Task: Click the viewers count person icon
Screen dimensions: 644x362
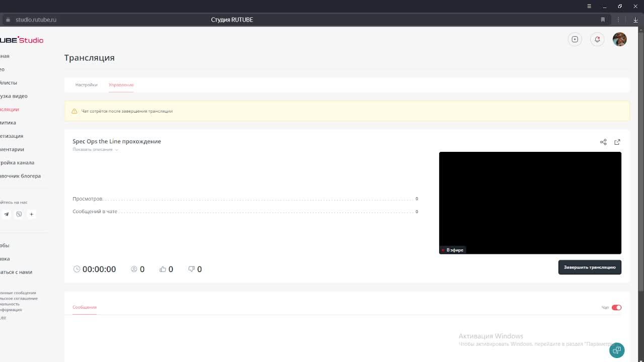Action: tap(134, 269)
